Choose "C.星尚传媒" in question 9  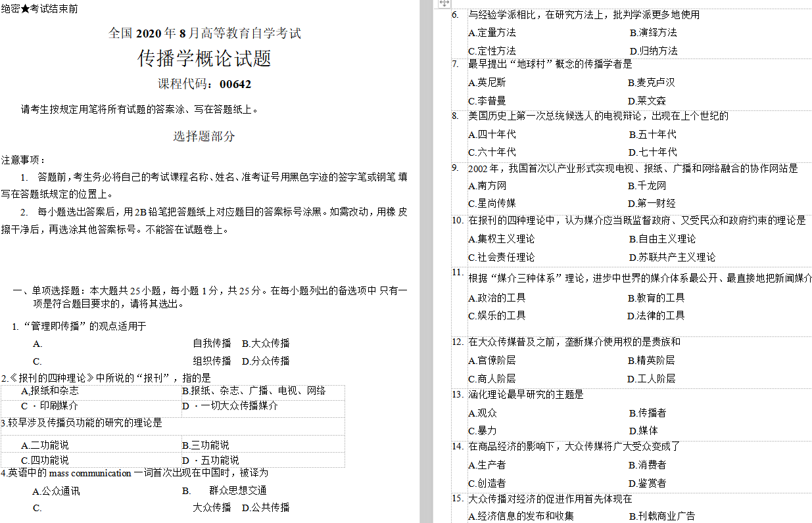tap(492, 204)
